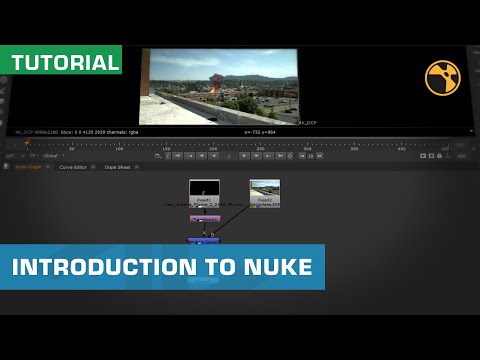The image size is (480, 360).
Task: Step forward one frame
Action: [x=256, y=156]
